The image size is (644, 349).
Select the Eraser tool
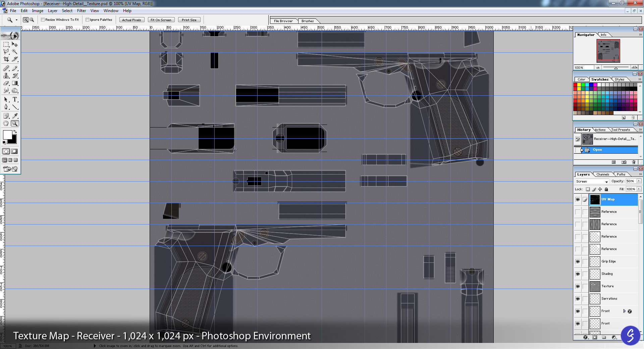6,83
